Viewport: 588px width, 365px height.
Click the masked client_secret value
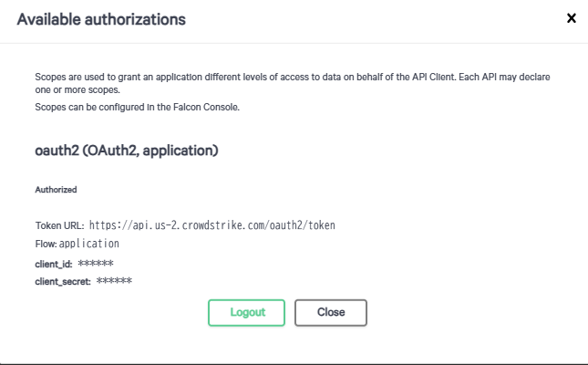point(114,281)
